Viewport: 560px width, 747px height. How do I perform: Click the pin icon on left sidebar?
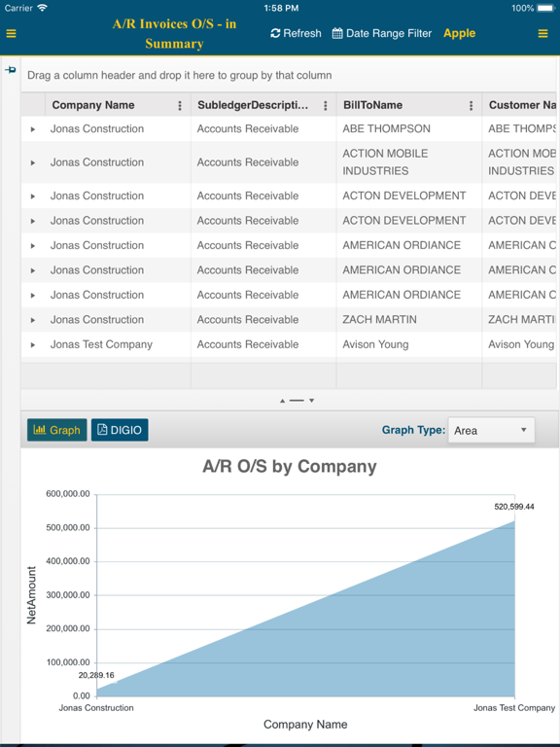pos(11,70)
